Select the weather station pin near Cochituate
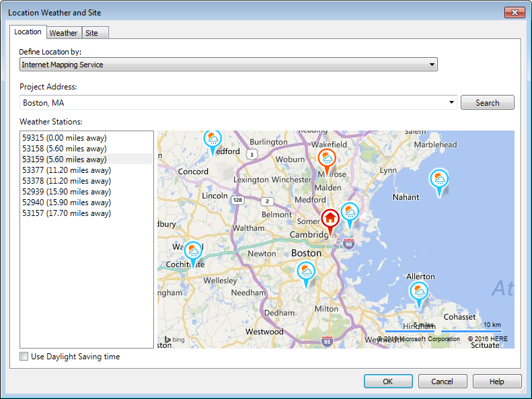532x399 pixels. click(194, 254)
